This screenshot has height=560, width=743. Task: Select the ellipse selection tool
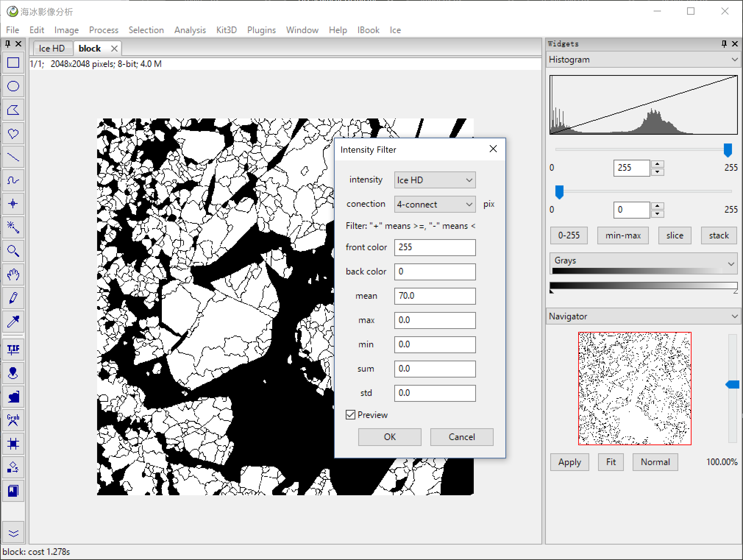point(13,86)
